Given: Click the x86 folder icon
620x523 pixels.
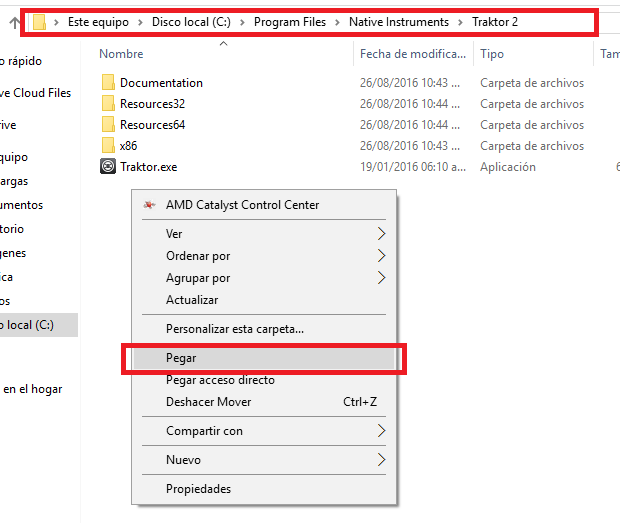Looking at the screenshot, I should click(108, 145).
